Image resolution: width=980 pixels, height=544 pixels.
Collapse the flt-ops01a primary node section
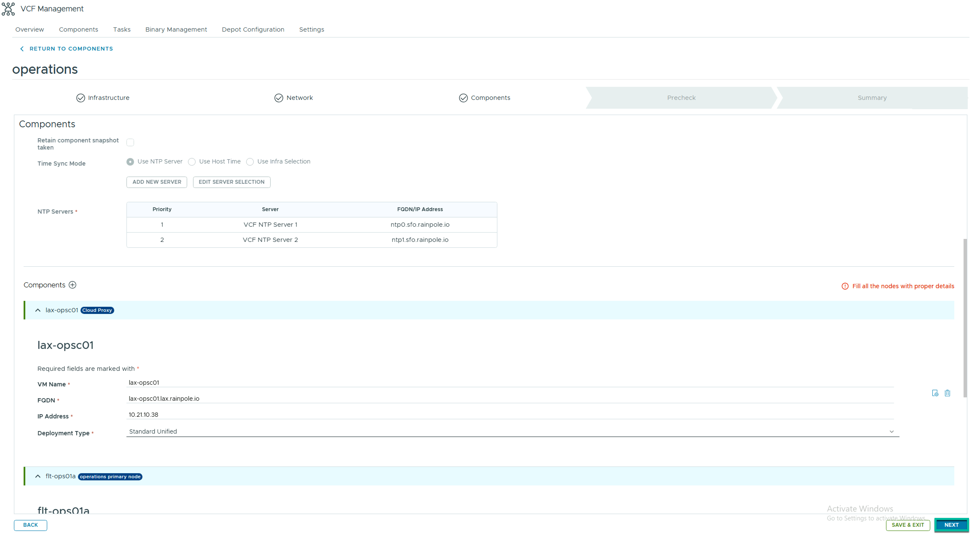click(38, 476)
